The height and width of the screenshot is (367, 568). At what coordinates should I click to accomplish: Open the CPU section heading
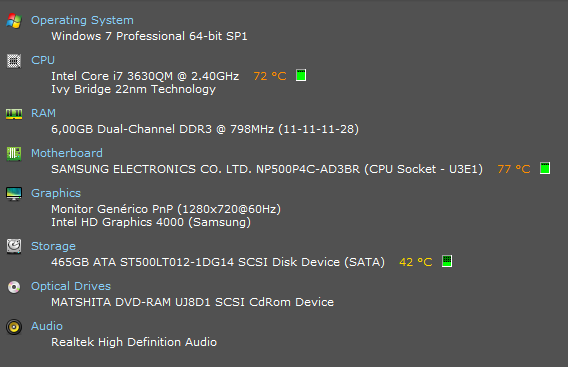tap(43, 60)
